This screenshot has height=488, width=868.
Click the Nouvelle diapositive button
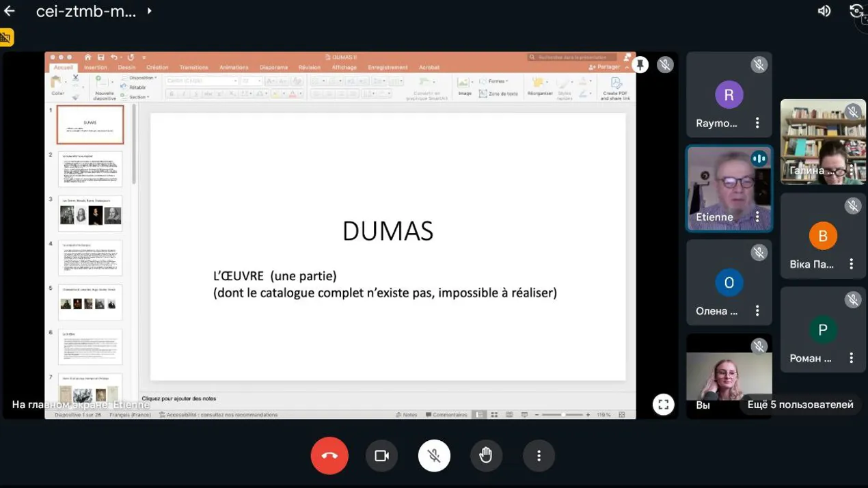pyautogui.click(x=104, y=87)
